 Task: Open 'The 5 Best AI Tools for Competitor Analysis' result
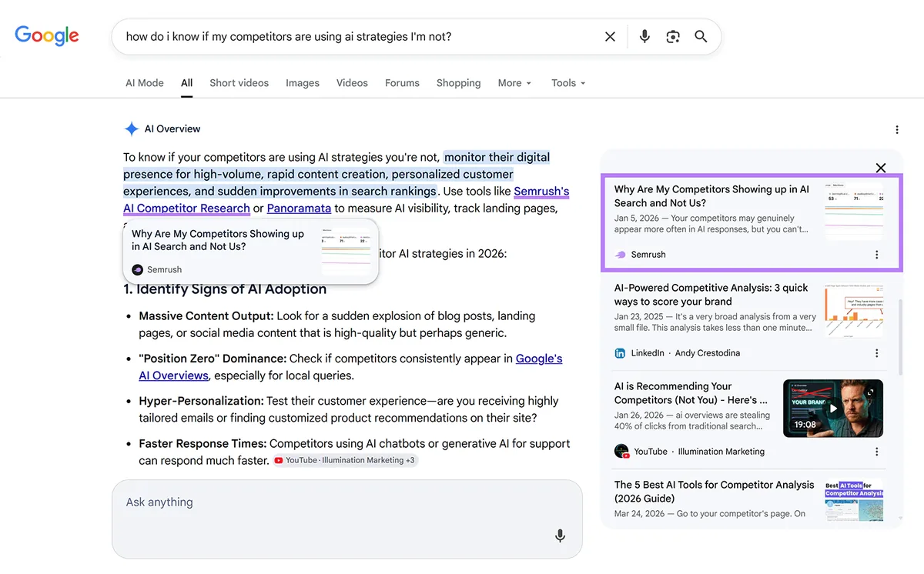pos(714,492)
